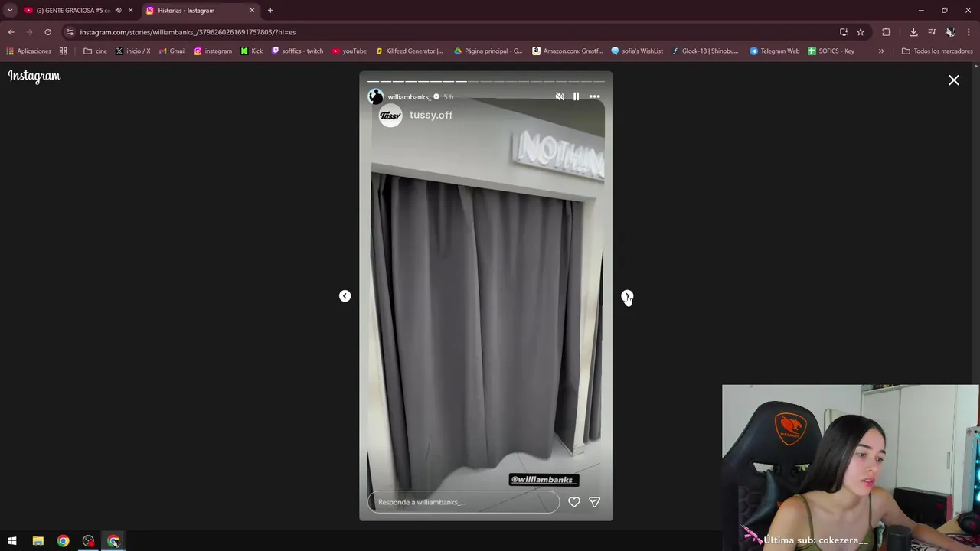980x551 pixels.
Task: Open the Página principal Google Drive bookmark
Action: coord(488,51)
